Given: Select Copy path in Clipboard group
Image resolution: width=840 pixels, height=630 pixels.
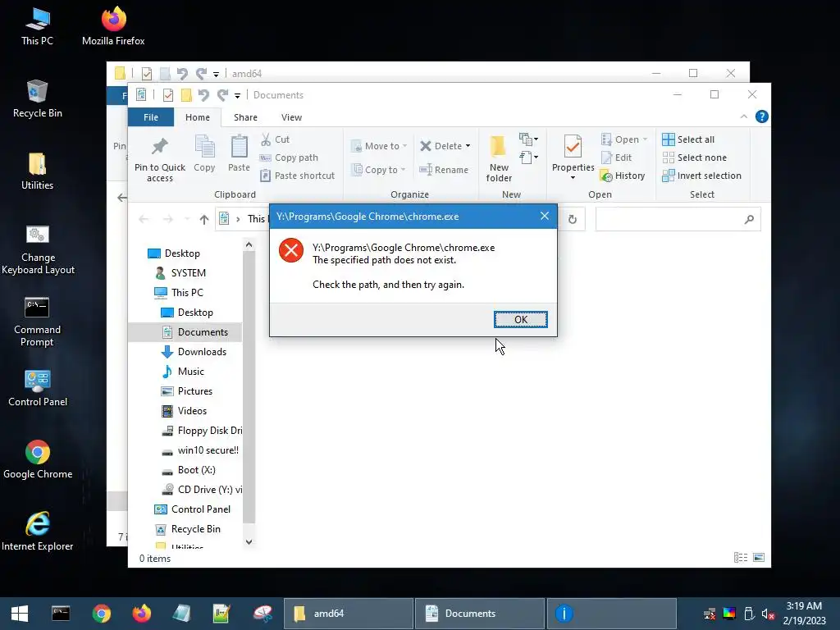Looking at the screenshot, I should pos(289,157).
